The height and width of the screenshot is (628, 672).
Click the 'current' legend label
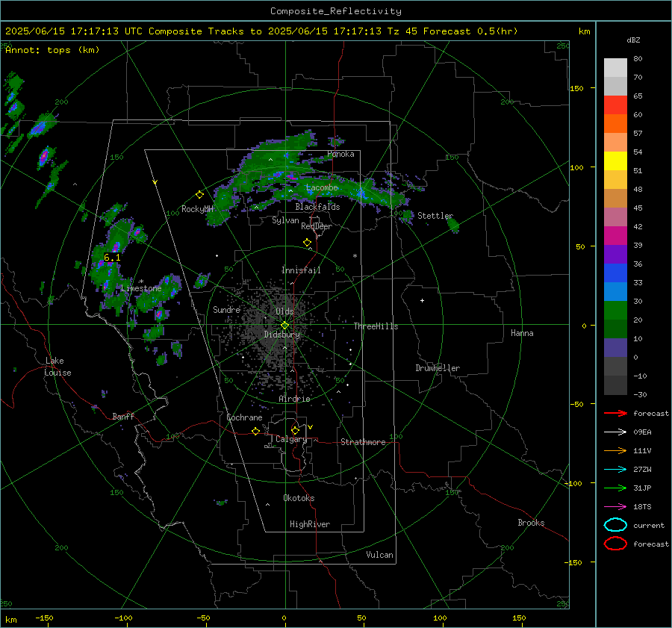click(649, 526)
